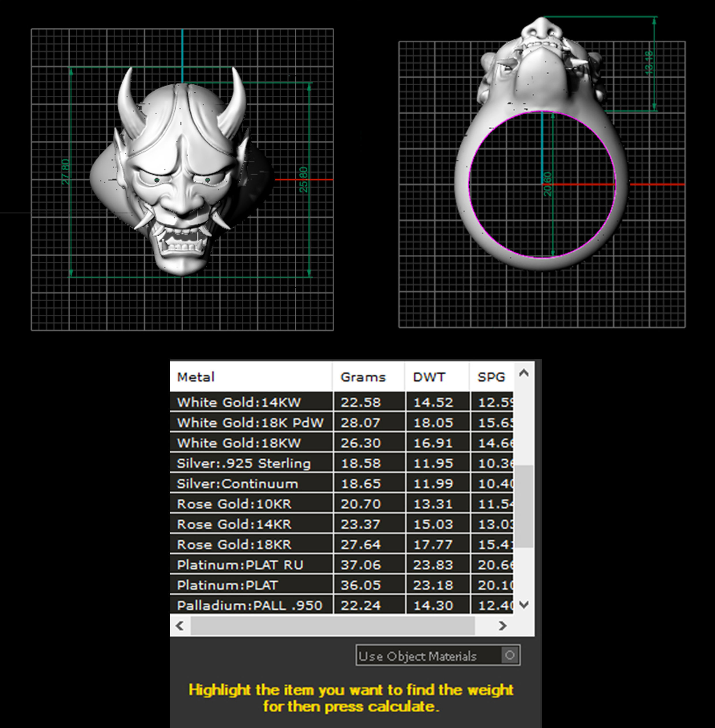Click the 26.30 grams value

pos(360,443)
